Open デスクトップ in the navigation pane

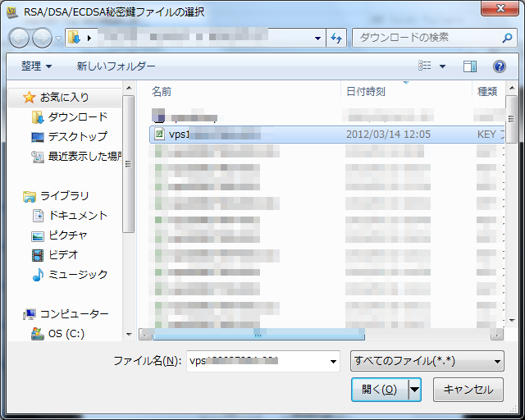77,137
